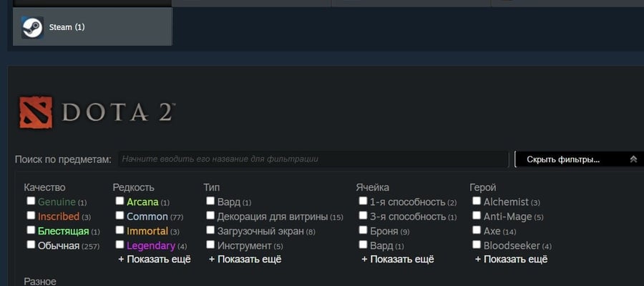Expand more slots under Ячейка
The image size is (644, 286).
398,260
